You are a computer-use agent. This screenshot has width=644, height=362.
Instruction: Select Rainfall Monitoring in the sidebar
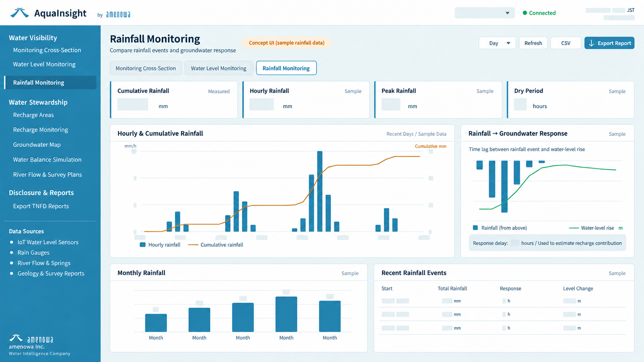coord(50,83)
